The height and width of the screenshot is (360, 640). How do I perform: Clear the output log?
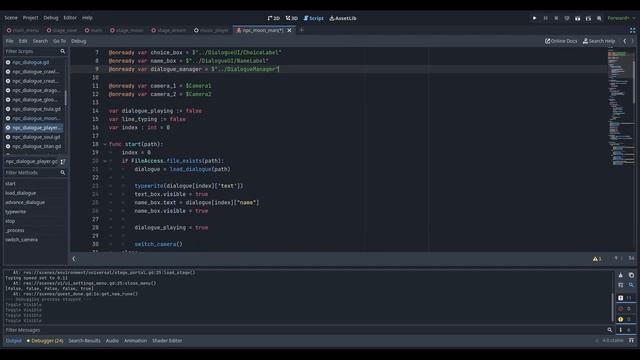pyautogui.click(x=620, y=275)
